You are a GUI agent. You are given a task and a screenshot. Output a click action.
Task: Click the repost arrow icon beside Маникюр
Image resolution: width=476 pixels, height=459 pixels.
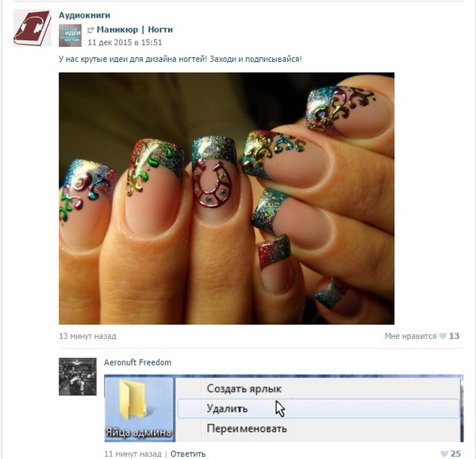[x=90, y=30]
